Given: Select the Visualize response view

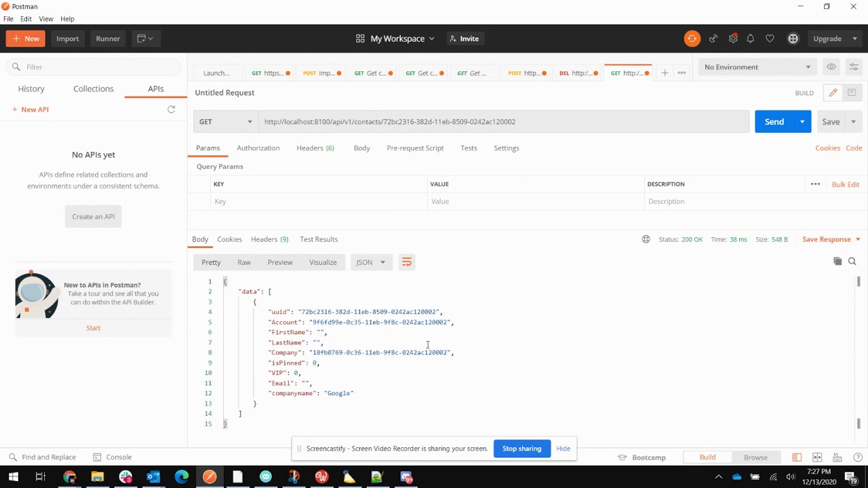Looking at the screenshot, I should coord(323,262).
